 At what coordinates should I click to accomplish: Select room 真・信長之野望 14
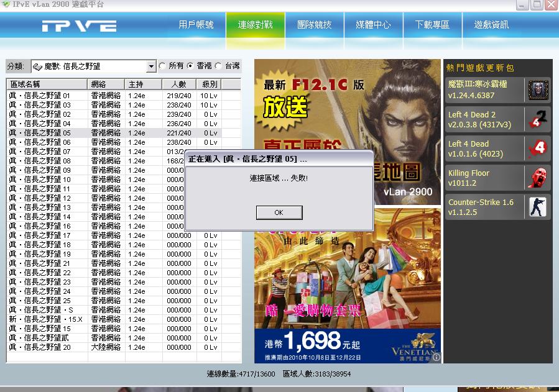coord(96,217)
